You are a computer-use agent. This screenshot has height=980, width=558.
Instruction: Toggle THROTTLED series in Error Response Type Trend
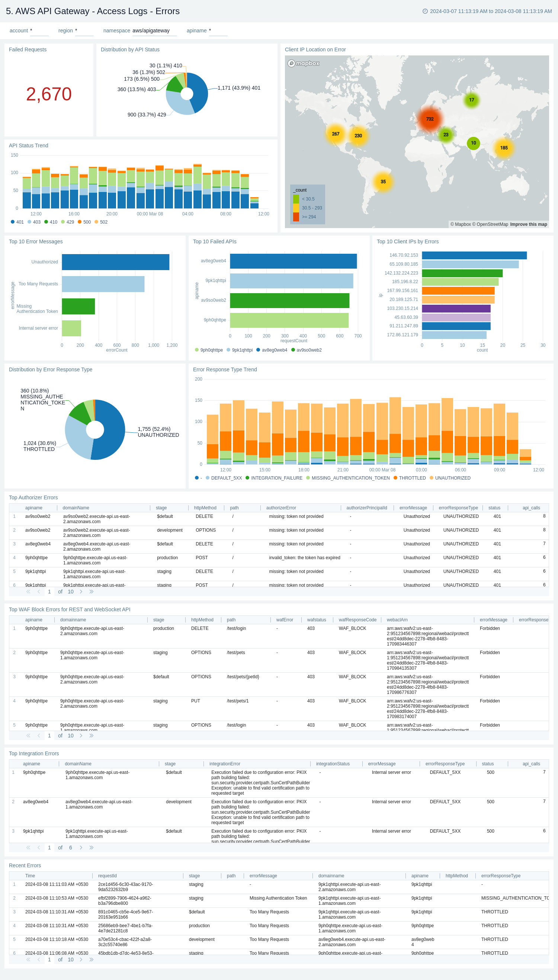pos(409,478)
